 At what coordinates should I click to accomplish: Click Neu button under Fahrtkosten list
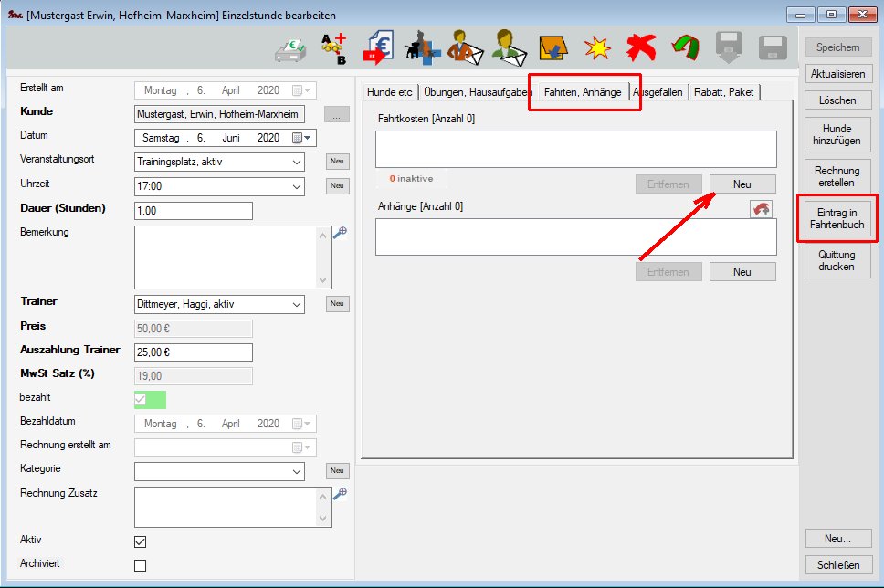pos(742,184)
